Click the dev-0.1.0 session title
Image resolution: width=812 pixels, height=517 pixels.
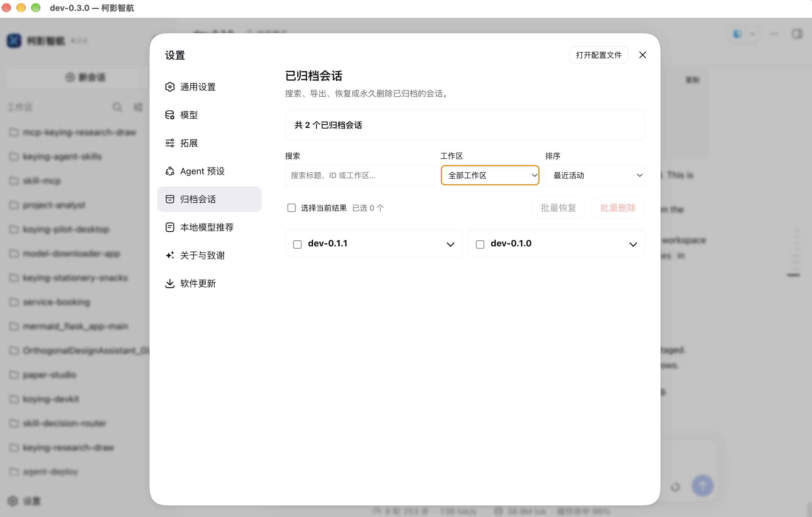pos(510,243)
